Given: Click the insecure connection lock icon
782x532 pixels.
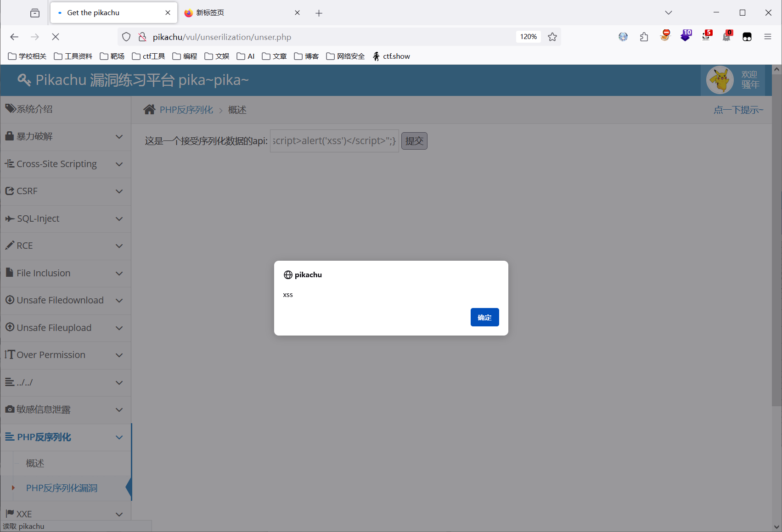Looking at the screenshot, I should [x=142, y=37].
